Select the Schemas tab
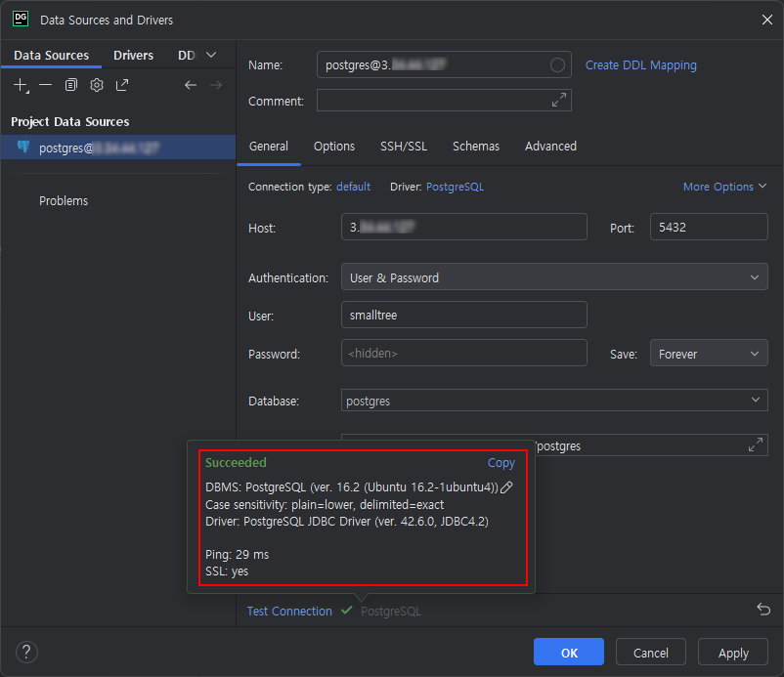784x677 pixels. (475, 147)
